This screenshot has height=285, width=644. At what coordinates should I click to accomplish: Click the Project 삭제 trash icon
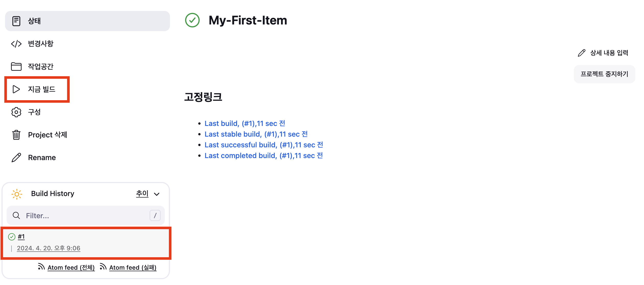pyautogui.click(x=16, y=135)
